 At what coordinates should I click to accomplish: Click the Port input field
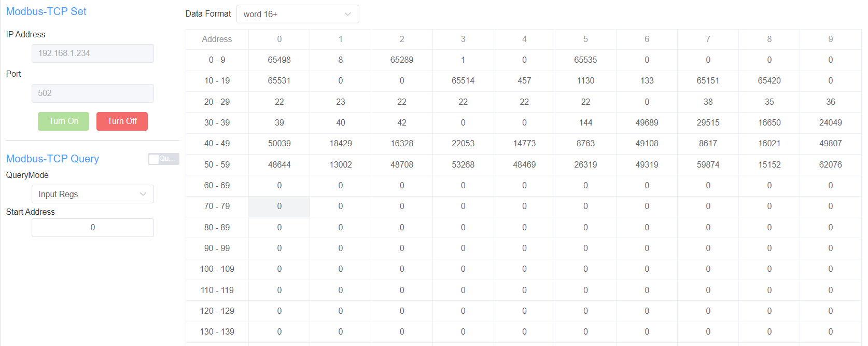[x=92, y=93]
